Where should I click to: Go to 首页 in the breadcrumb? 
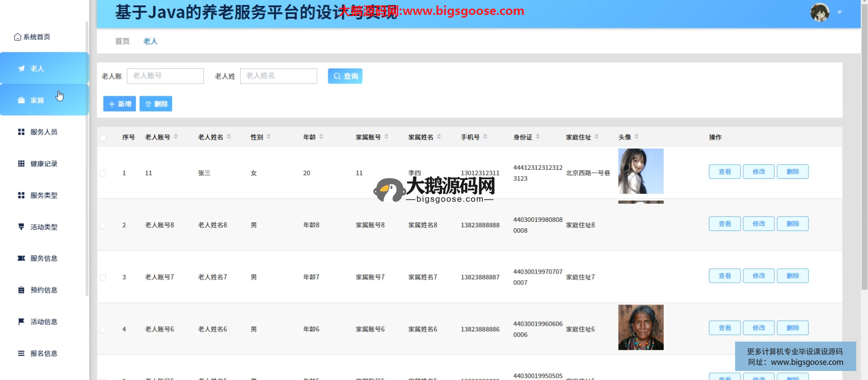pos(122,41)
